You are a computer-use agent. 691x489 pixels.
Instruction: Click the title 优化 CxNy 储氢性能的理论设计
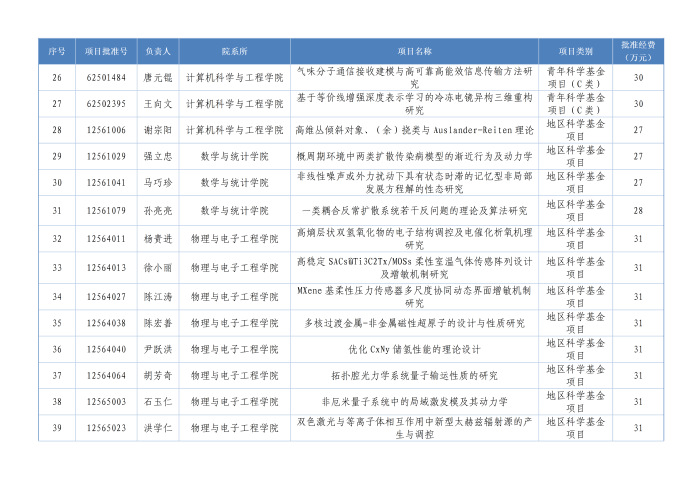point(414,349)
